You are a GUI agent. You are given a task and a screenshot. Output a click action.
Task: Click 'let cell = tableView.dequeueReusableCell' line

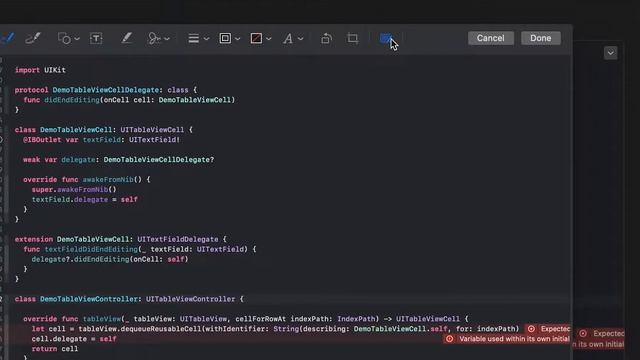click(x=276, y=329)
